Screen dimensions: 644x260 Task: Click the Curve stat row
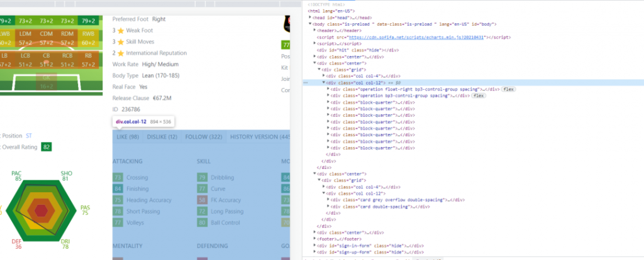(211, 189)
